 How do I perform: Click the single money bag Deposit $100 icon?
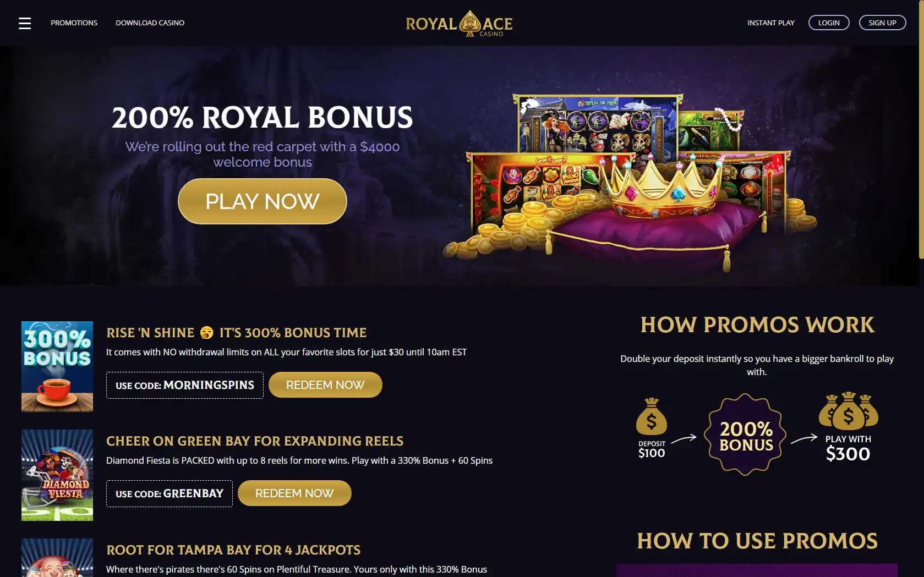652,416
